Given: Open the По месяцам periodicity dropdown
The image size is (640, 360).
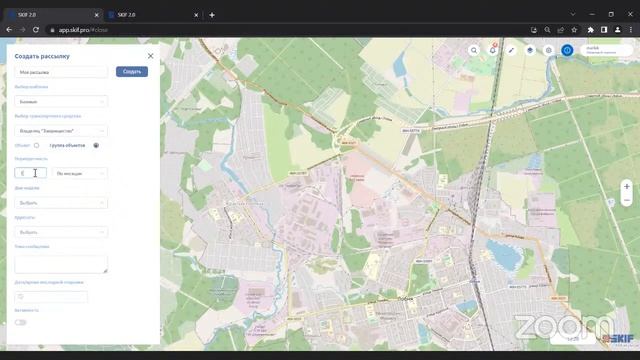Looking at the screenshot, I should pos(80,173).
